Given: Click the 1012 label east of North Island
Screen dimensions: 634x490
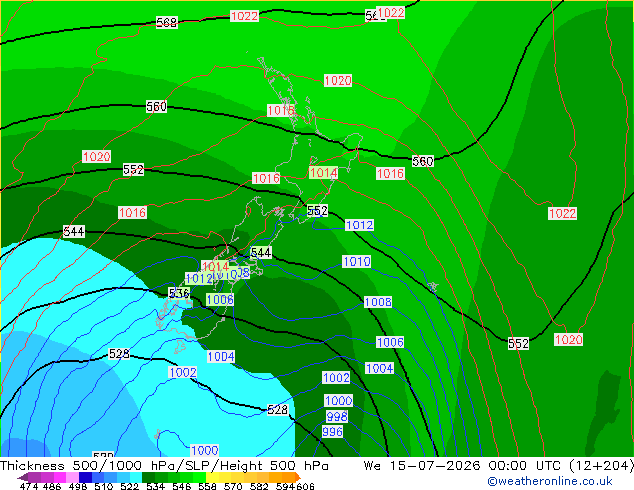Looking at the screenshot, I should (x=359, y=225).
